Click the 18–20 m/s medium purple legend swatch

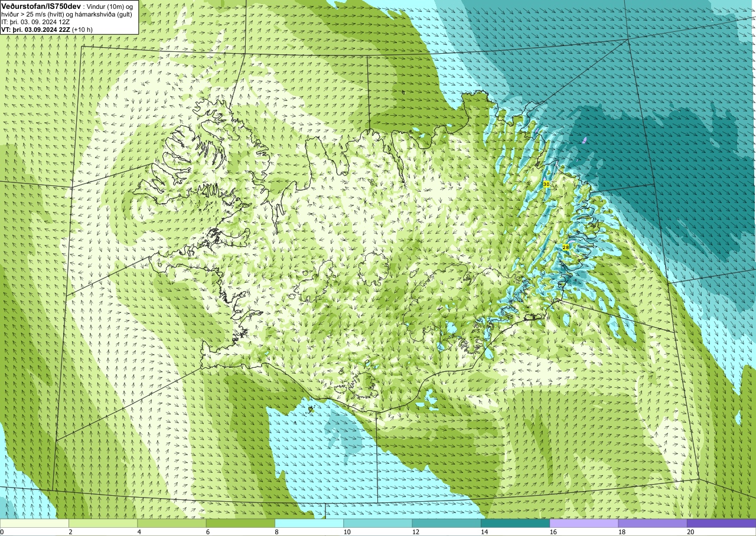pos(653,523)
